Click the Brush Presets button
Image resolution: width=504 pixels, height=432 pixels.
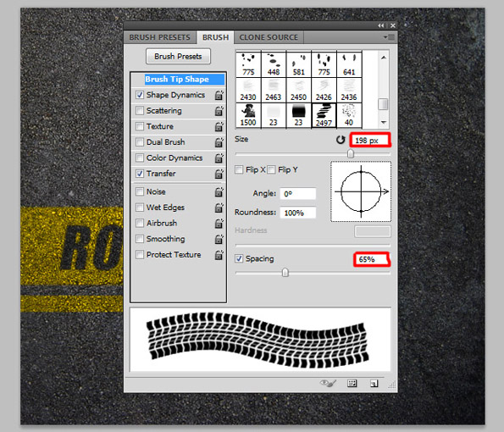coord(178,56)
